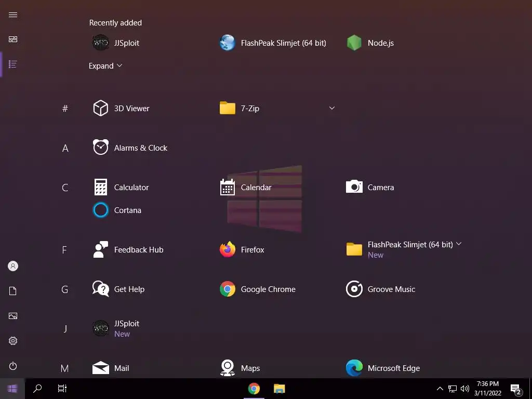Switch to Pinned tiles view
The width and height of the screenshot is (532, 399).
13,39
